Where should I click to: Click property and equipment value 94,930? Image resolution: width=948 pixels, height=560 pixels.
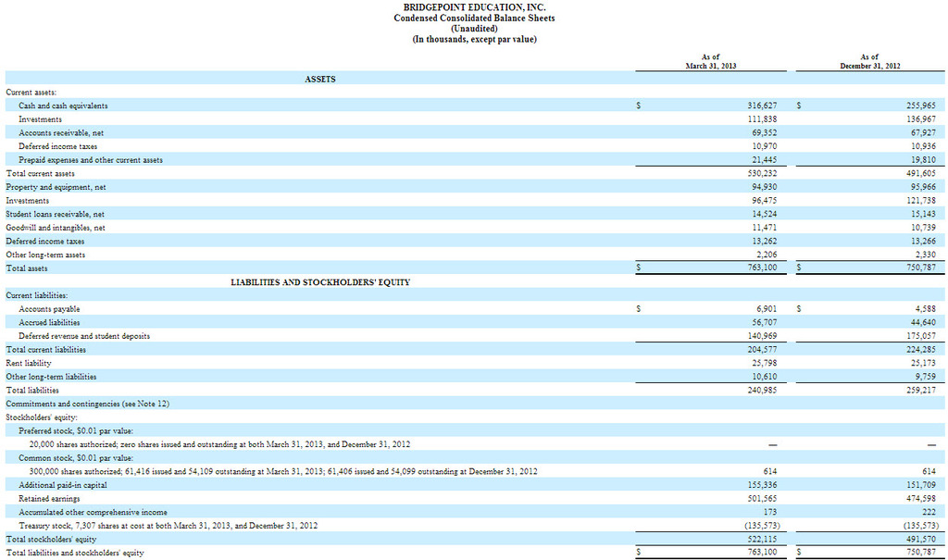click(765, 188)
